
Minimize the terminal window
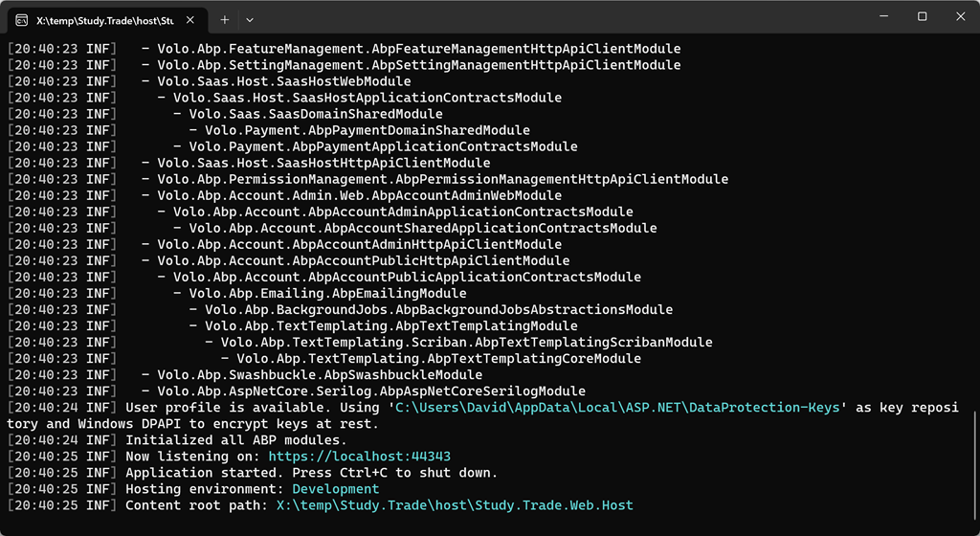tap(879, 16)
